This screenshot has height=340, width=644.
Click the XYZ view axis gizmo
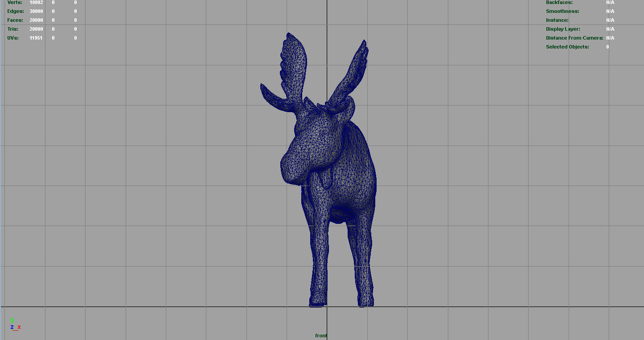(16, 324)
